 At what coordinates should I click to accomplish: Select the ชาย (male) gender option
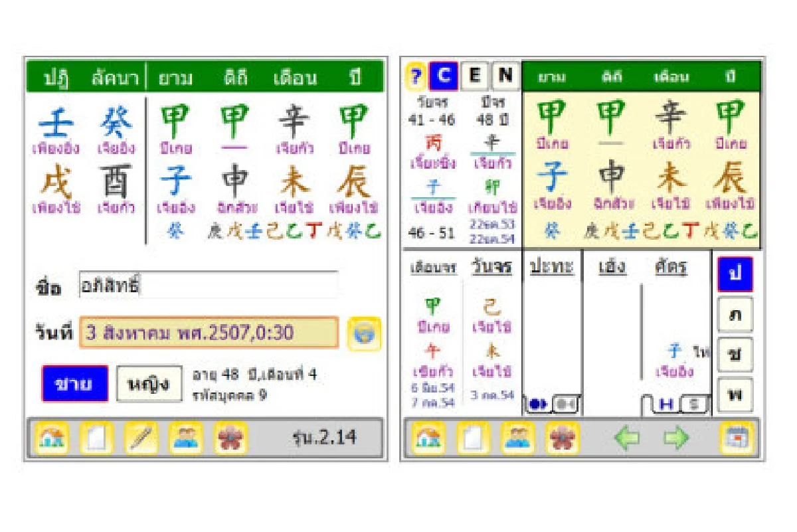click(74, 383)
